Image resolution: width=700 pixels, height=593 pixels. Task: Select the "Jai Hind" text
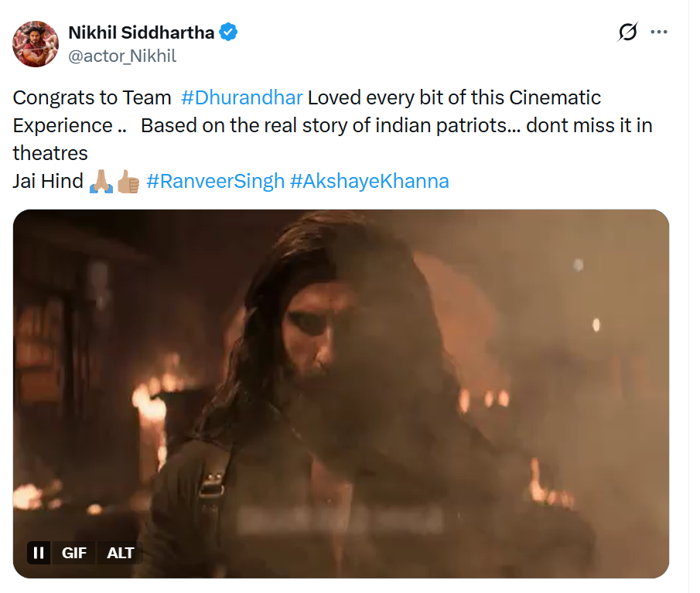(x=48, y=181)
